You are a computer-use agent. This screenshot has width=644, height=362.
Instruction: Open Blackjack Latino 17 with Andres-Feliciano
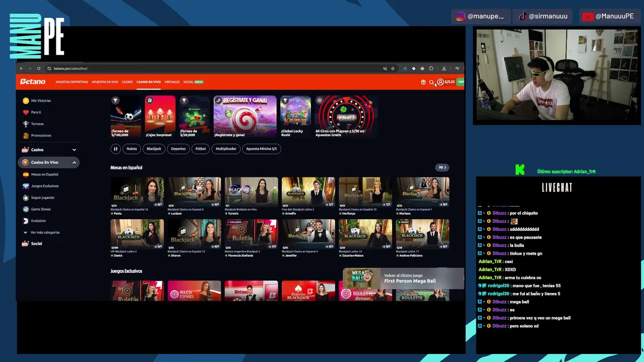click(x=422, y=238)
